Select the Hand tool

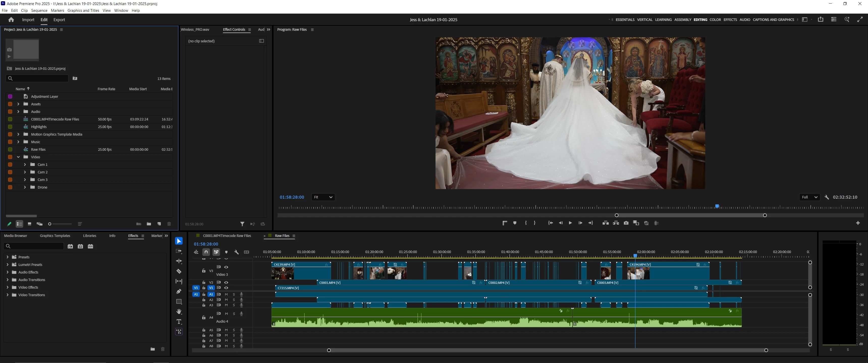pos(179,312)
